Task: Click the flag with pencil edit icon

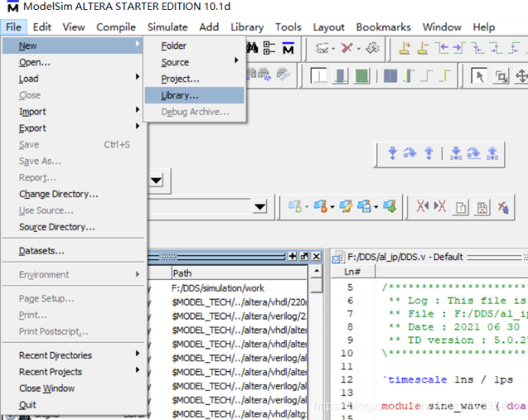Action: click(346, 206)
